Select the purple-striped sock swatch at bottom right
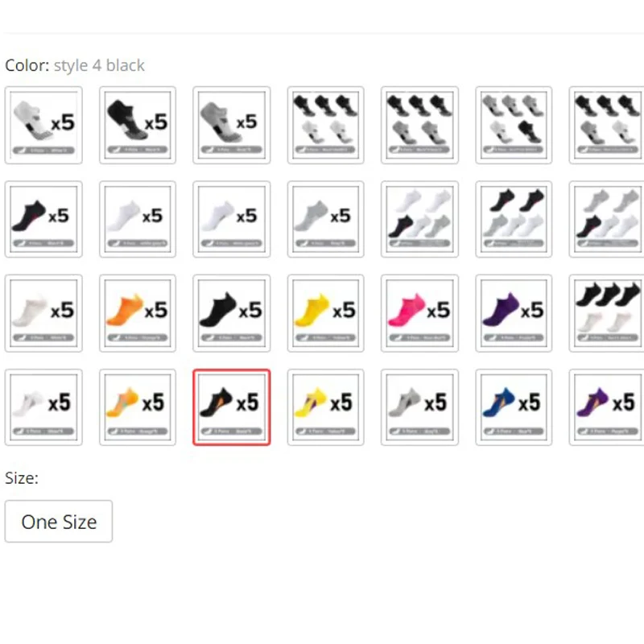 click(607, 406)
